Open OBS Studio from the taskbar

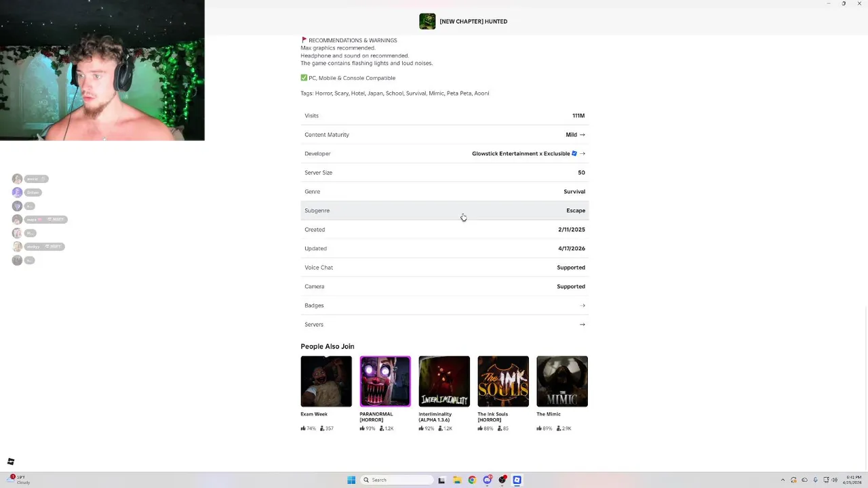pyautogui.click(x=502, y=480)
